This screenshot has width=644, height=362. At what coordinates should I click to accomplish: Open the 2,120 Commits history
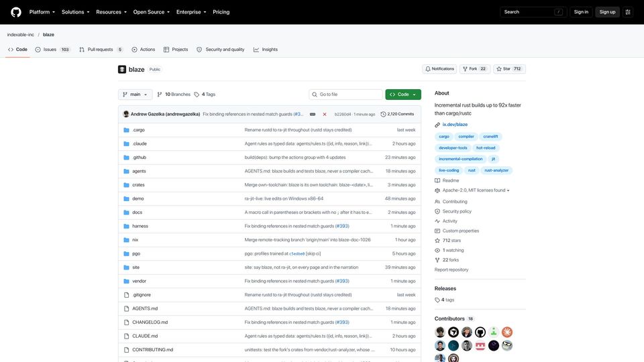coord(397,114)
